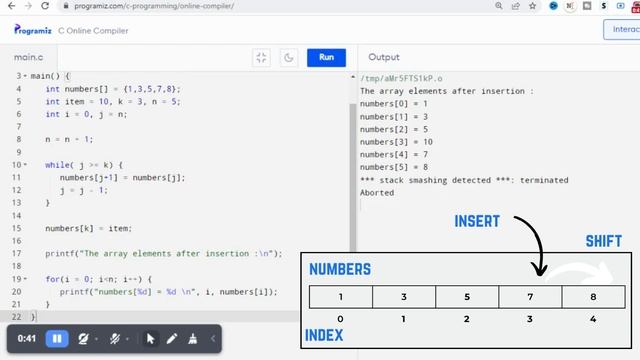Switch to dark mode with the moon icon

tap(289, 58)
